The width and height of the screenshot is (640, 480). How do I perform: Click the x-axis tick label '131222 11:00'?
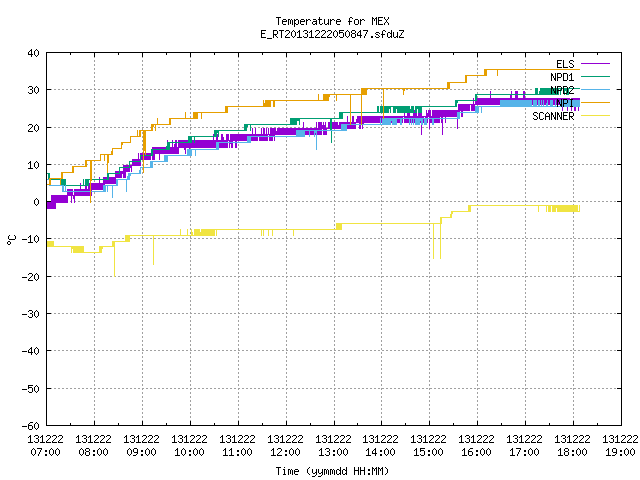pos(238,445)
